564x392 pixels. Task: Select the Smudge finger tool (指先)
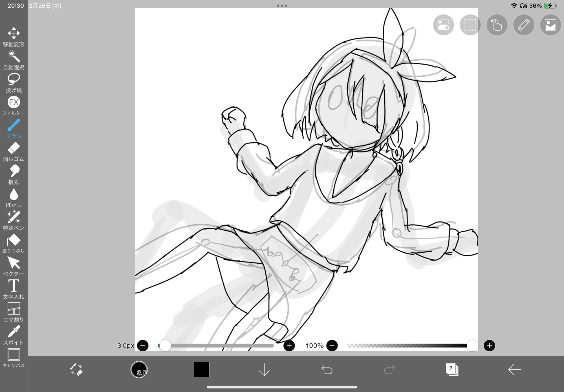click(x=14, y=175)
